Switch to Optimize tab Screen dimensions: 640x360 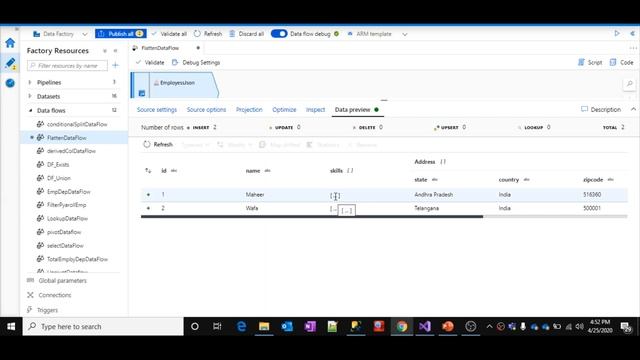click(x=284, y=110)
